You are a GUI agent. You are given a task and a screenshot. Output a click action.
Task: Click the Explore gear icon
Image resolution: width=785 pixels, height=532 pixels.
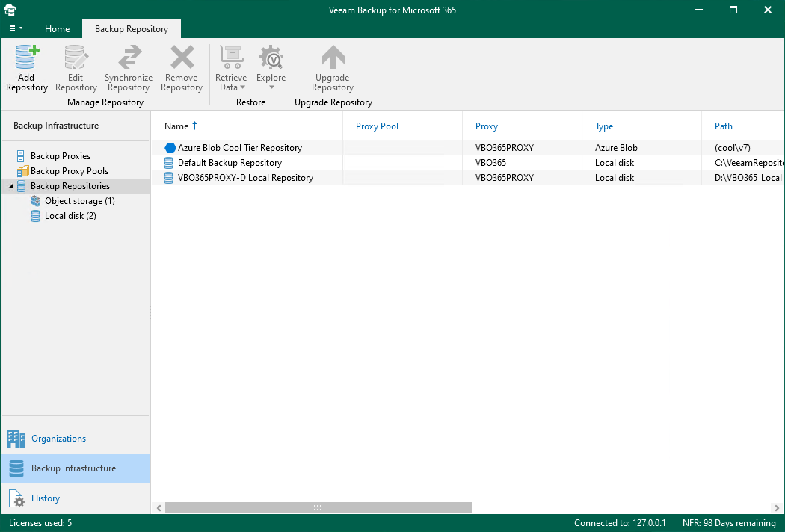(x=271, y=57)
